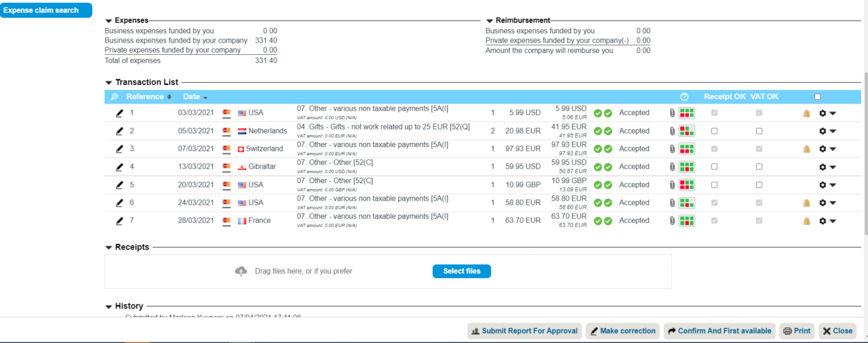Image resolution: width=868 pixels, height=343 pixels.
Task: Click the VAT OK checkbox on the France row
Action: pyautogui.click(x=759, y=220)
